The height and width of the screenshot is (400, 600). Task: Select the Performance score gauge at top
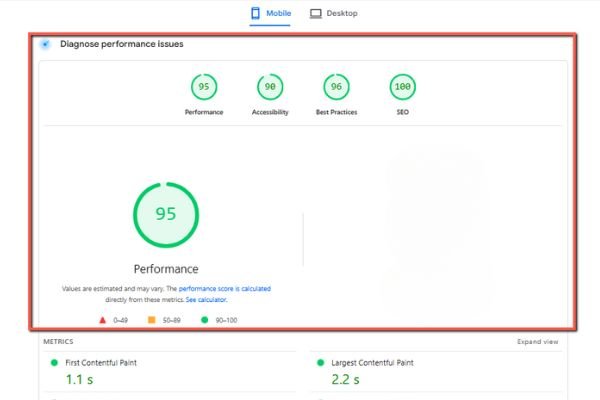(204, 88)
